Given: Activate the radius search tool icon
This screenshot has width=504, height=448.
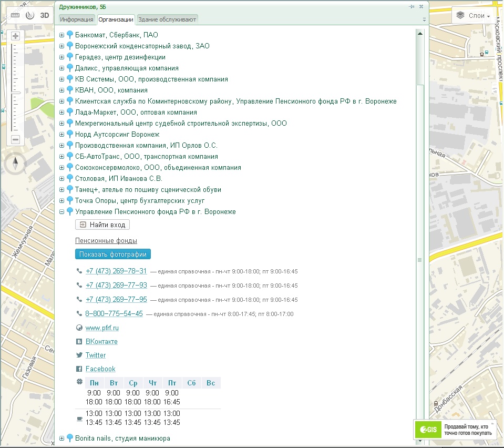Looking at the screenshot, I should [x=30, y=15].
